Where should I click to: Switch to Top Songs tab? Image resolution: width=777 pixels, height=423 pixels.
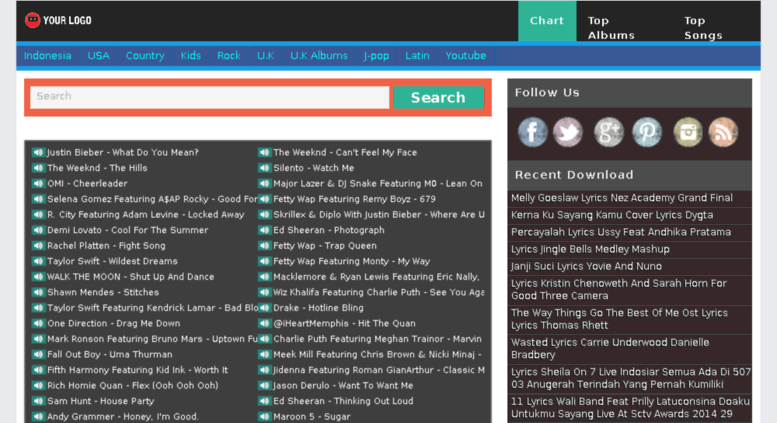pos(703,28)
